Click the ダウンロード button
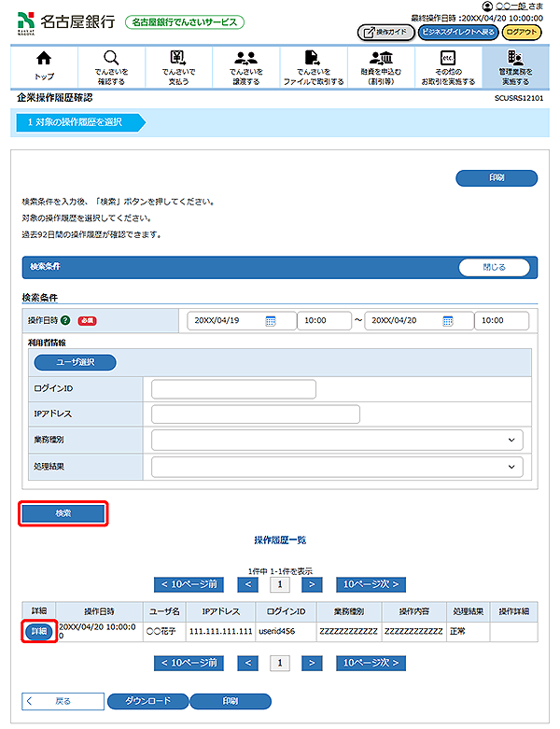560x729 pixels. (x=147, y=701)
